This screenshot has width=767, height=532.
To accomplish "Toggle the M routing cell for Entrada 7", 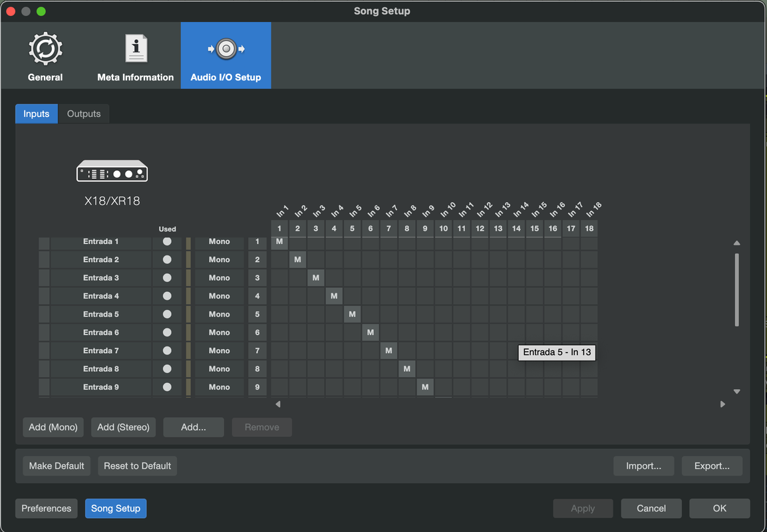I will tap(388, 350).
